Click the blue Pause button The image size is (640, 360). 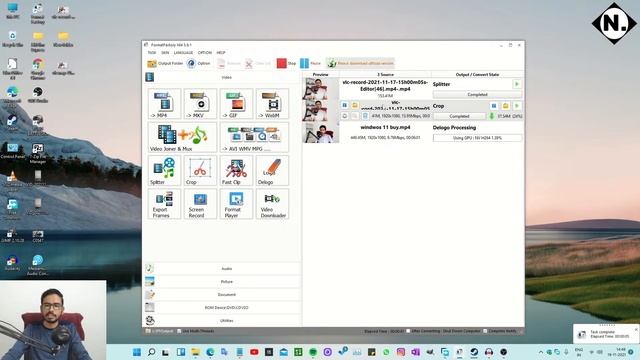(x=310, y=63)
